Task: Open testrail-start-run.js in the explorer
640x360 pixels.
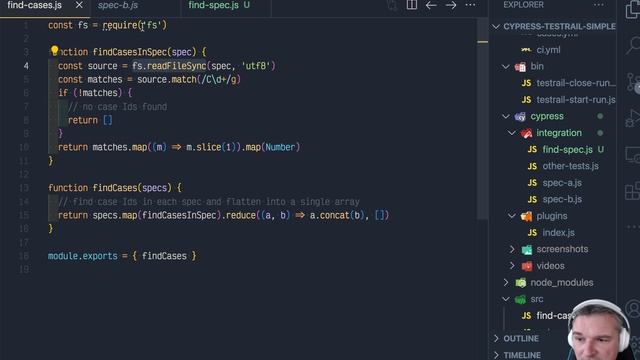Action: point(576,100)
